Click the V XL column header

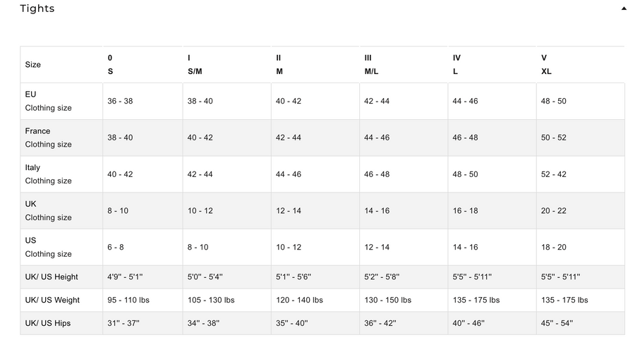coord(546,64)
